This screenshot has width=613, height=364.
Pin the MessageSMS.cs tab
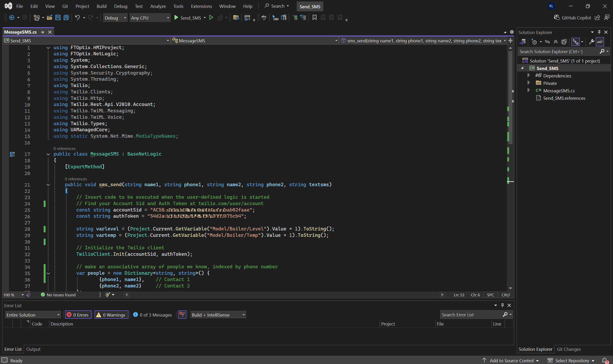pos(42,32)
